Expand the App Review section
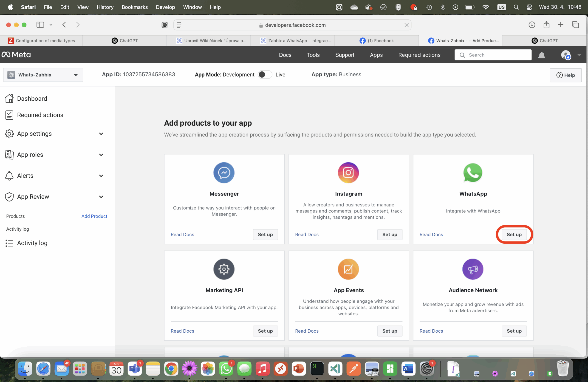 101,197
